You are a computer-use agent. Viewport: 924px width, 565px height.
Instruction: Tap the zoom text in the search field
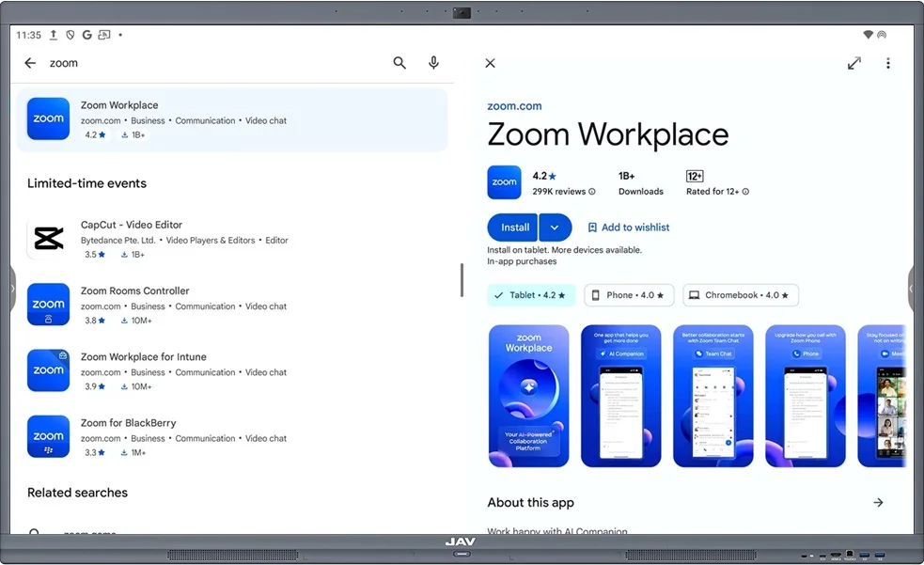click(64, 62)
